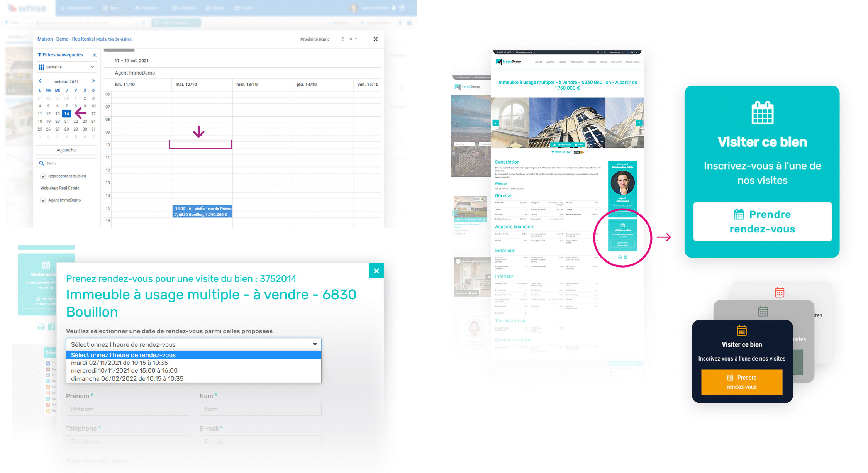Uncheck Agent ImmoDemo checkbox
This screenshot has width=868, height=473.
[43, 200]
